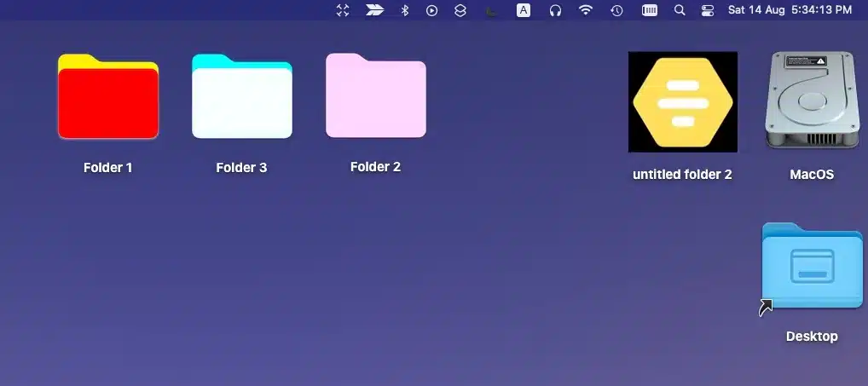The width and height of the screenshot is (868, 386).
Task: Select the blue Desktop folder alias icon
Action: [x=812, y=268]
